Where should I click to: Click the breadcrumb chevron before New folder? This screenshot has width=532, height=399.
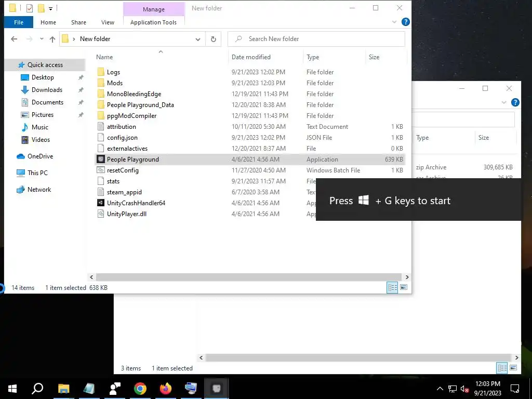(x=74, y=39)
